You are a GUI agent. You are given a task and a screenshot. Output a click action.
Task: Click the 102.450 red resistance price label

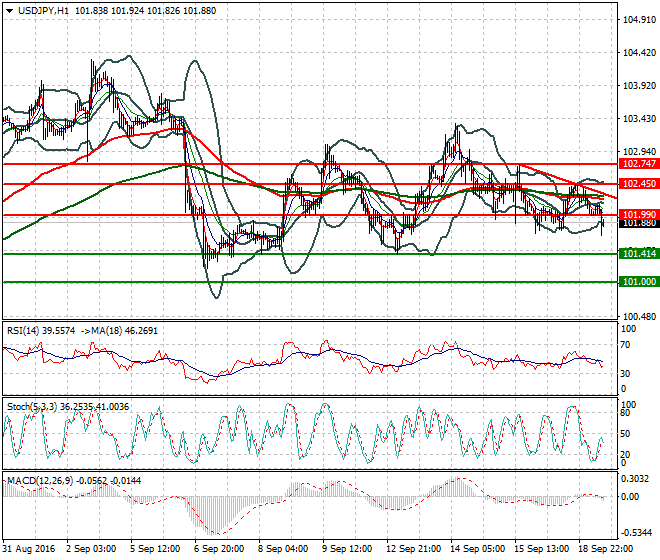point(639,184)
